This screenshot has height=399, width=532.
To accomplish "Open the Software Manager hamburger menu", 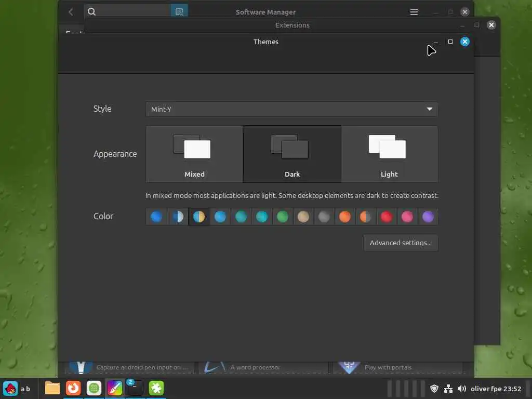I will pyautogui.click(x=414, y=12).
